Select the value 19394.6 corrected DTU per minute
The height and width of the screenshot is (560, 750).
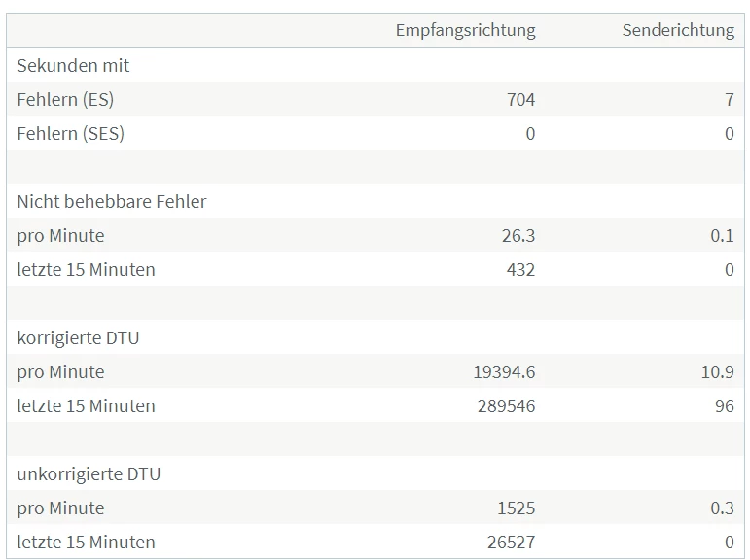point(503,371)
